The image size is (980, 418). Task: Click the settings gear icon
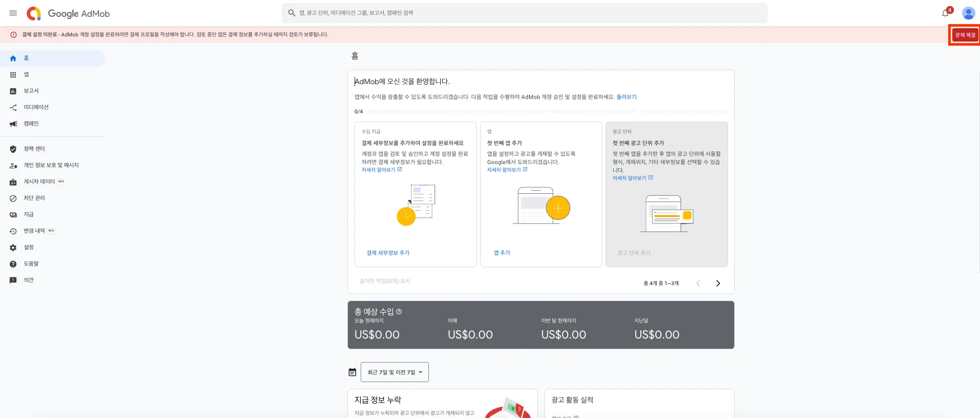click(x=13, y=248)
